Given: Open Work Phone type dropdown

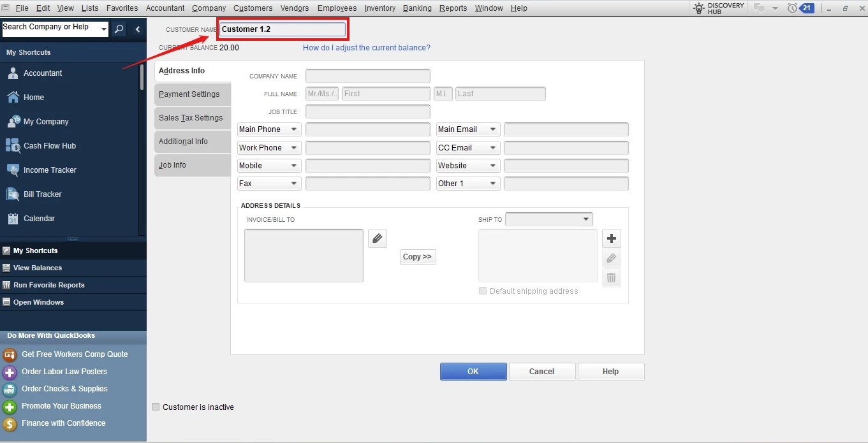Looking at the screenshot, I should coord(269,147).
